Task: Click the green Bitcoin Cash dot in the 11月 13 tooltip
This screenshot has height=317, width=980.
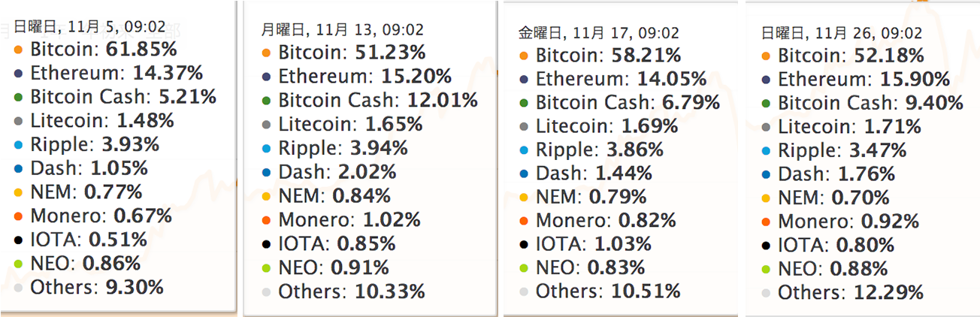Action: click(x=266, y=101)
